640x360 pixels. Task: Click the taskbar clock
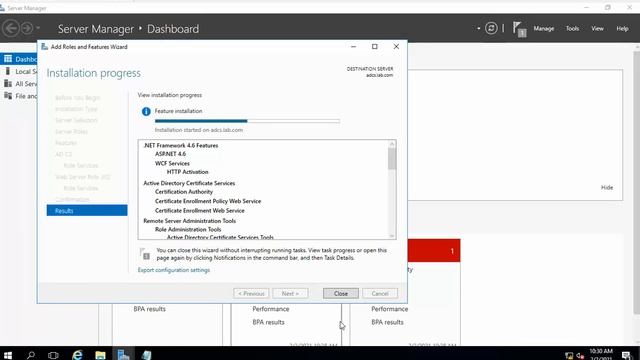601,354
